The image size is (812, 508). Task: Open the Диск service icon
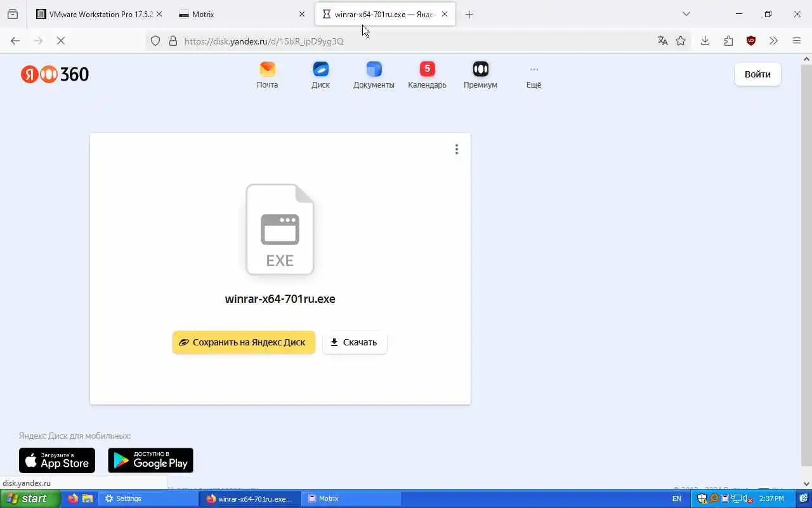click(320, 75)
